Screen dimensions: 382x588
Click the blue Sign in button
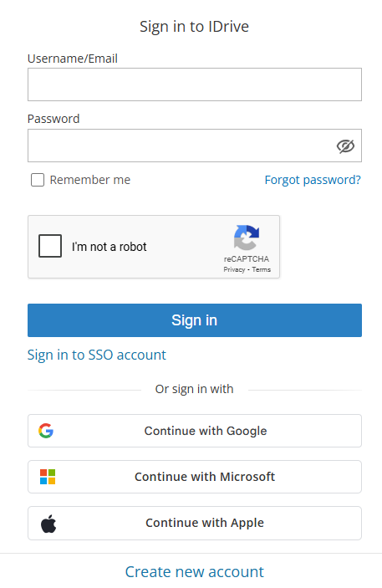pos(195,320)
